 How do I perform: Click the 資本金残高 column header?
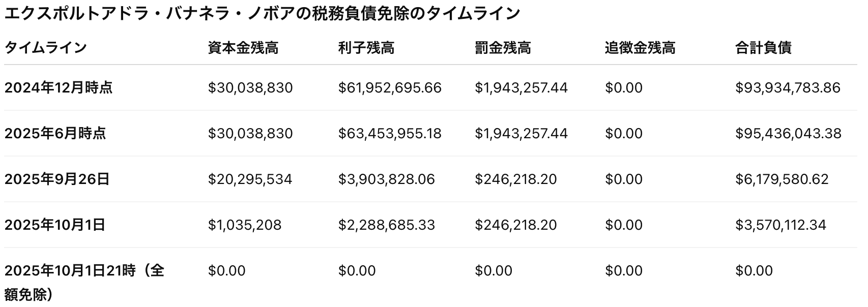pos(243,48)
